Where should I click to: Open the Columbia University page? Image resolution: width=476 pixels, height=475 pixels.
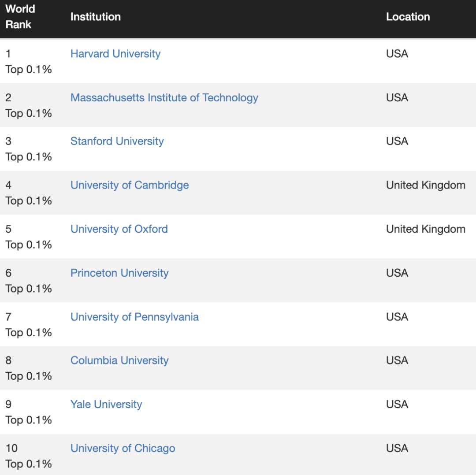[x=119, y=360]
